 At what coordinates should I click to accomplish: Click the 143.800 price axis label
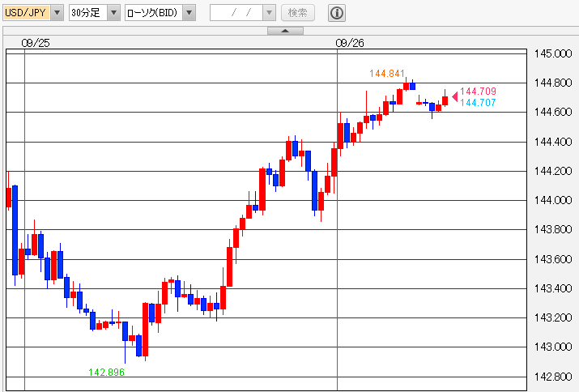point(553,229)
